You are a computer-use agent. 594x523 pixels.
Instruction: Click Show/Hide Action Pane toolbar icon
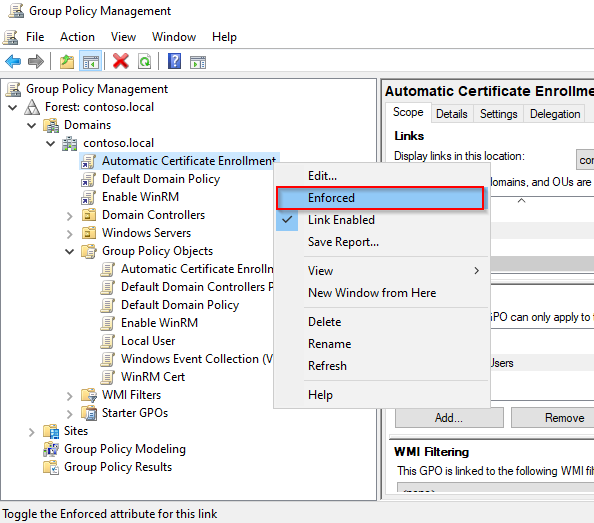tap(198, 62)
